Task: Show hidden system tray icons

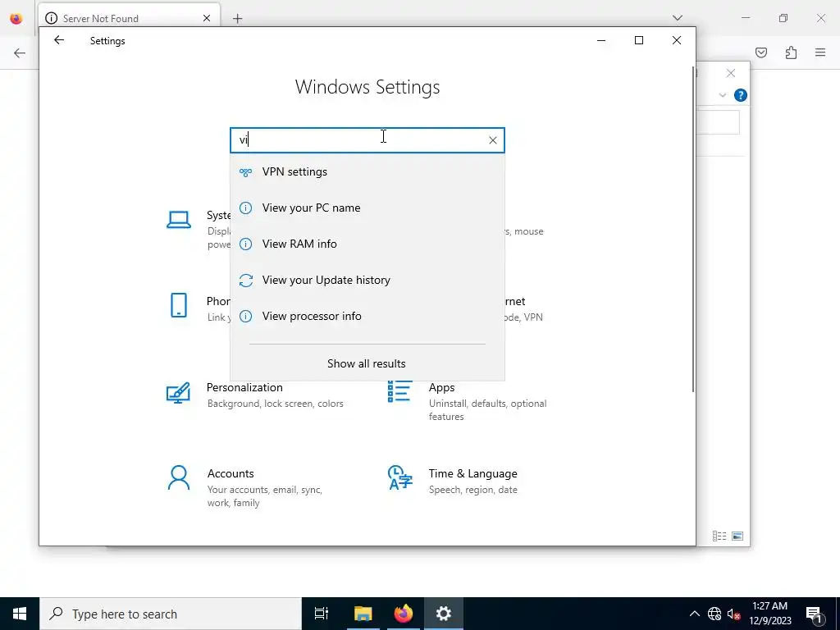Action: pos(694,614)
